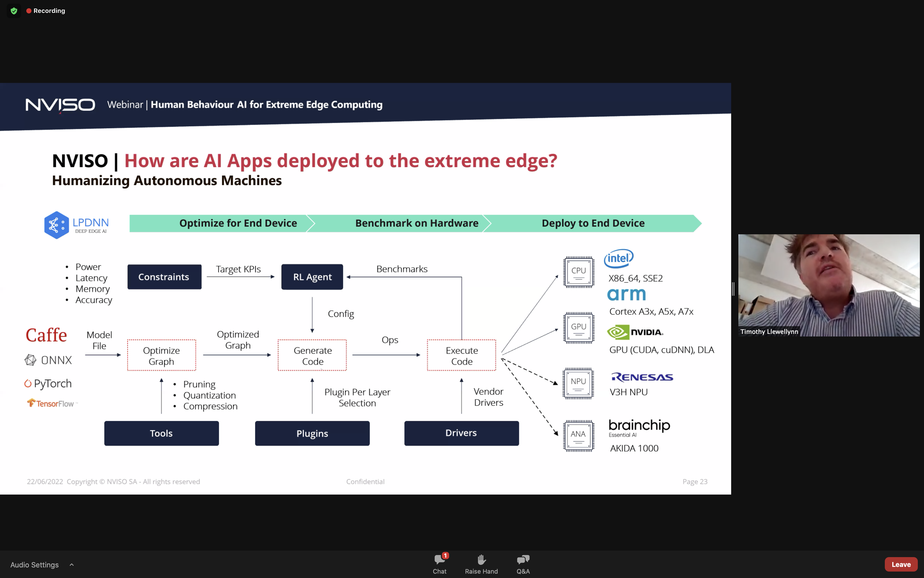Click the 'Confidential' footer text
924x578 pixels.
coord(365,482)
